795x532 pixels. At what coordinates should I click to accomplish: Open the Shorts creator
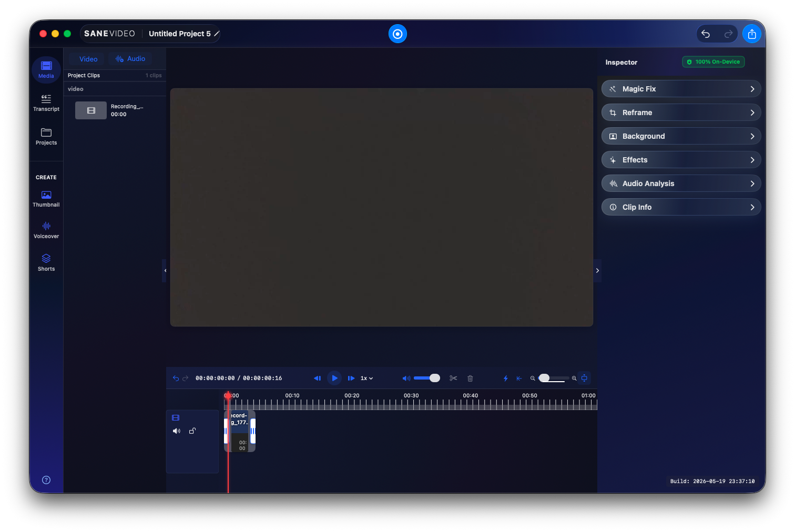pyautogui.click(x=46, y=262)
